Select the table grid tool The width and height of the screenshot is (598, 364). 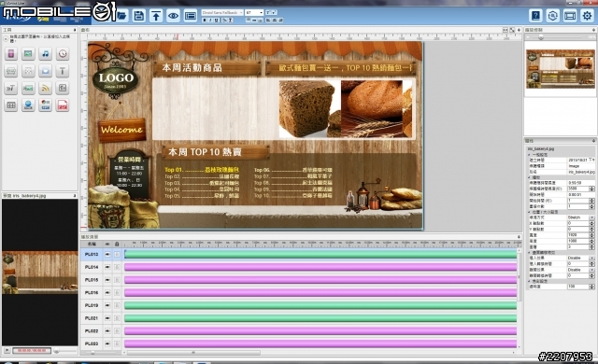[x=11, y=105]
